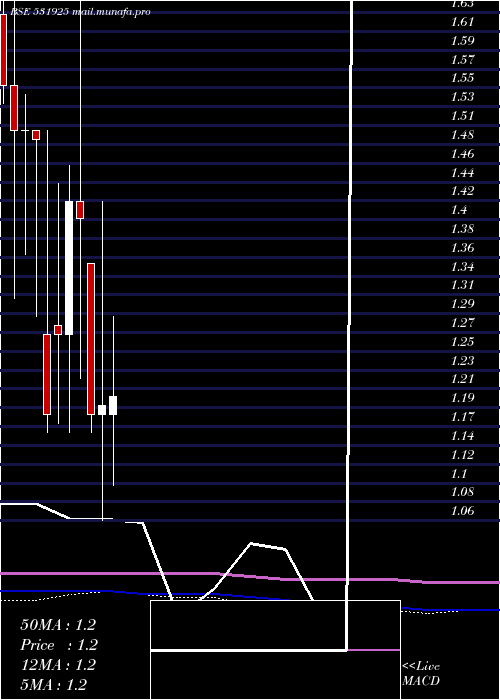Click the 1.59 price axis label
The height and width of the screenshot is (700, 500).
pos(463,41)
